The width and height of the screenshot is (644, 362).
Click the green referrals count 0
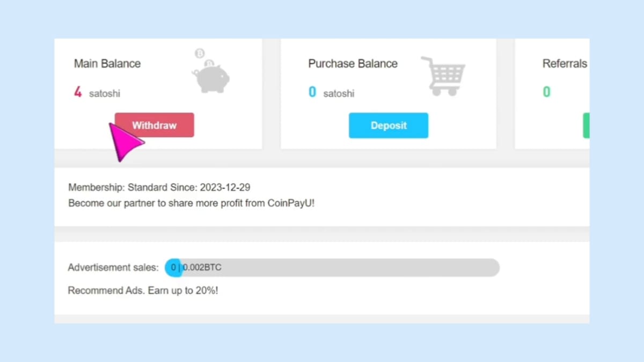[546, 92]
